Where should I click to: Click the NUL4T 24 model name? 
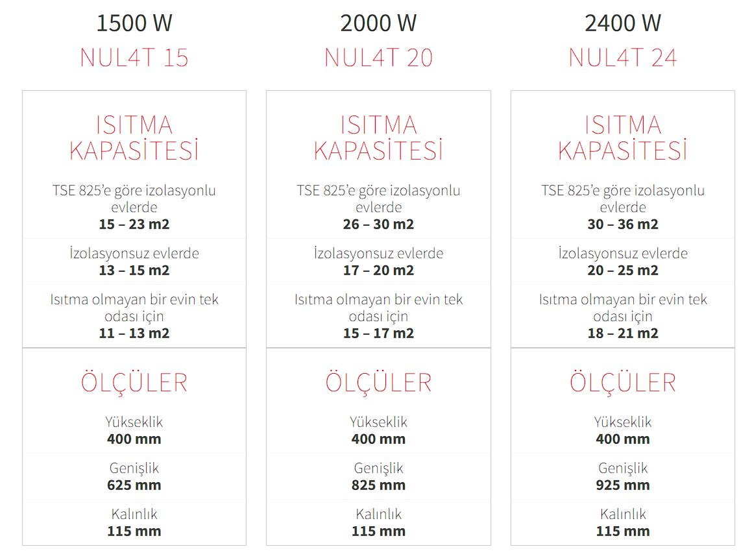(x=623, y=58)
